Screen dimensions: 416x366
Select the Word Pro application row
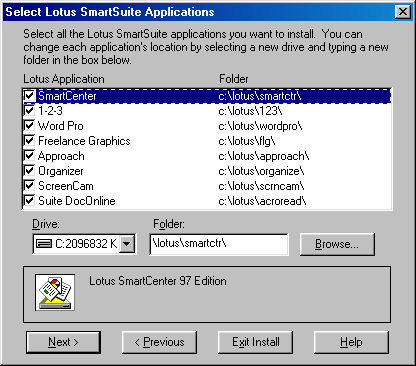[207, 126]
